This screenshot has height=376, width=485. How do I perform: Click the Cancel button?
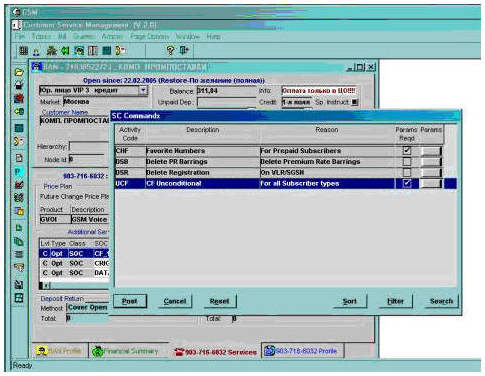pos(175,301)
